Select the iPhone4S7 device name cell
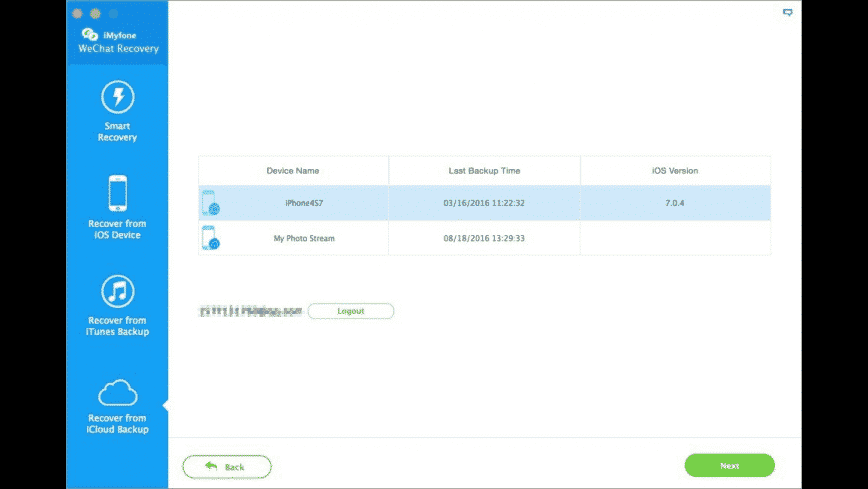The height and width of the screenshot is (489, 868). point(305,203)
